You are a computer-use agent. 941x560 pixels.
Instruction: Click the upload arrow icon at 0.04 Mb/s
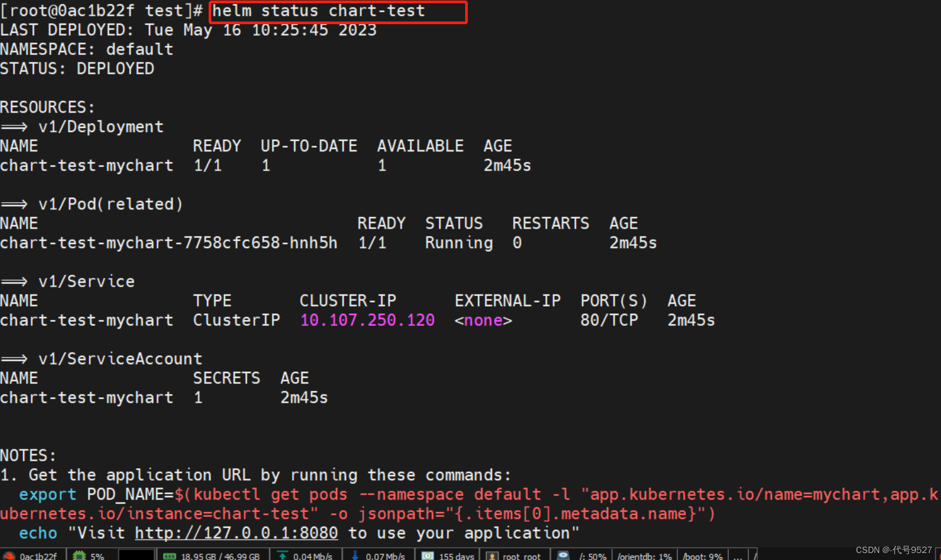[x=282, y=556]
